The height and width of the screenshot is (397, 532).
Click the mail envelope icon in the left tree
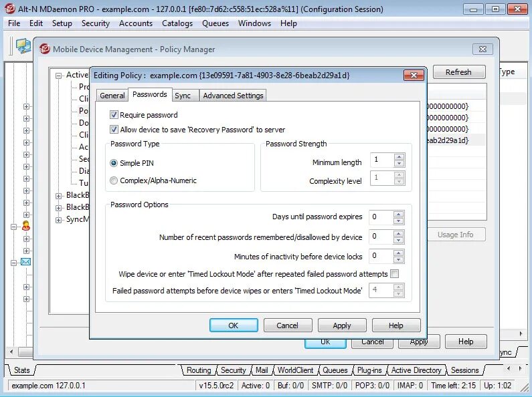26,262
